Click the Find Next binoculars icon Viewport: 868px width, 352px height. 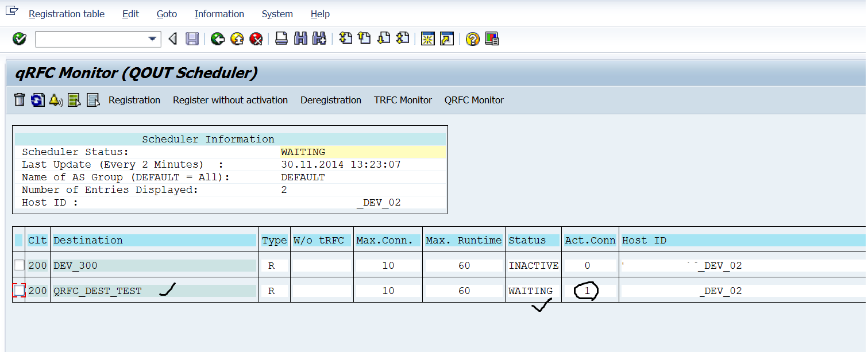pyautogui.click(x=319, y=39)
